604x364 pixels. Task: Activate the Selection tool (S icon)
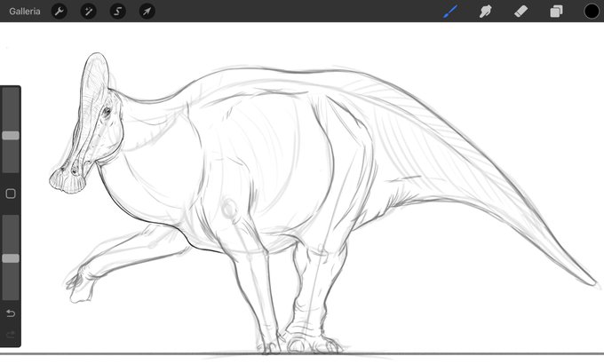(x=118, y=12)
